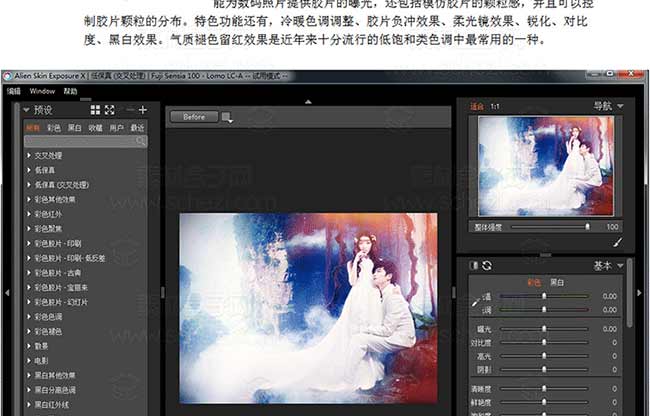650x416 pixels.
Task: Click the Before button
Action: 194,117
